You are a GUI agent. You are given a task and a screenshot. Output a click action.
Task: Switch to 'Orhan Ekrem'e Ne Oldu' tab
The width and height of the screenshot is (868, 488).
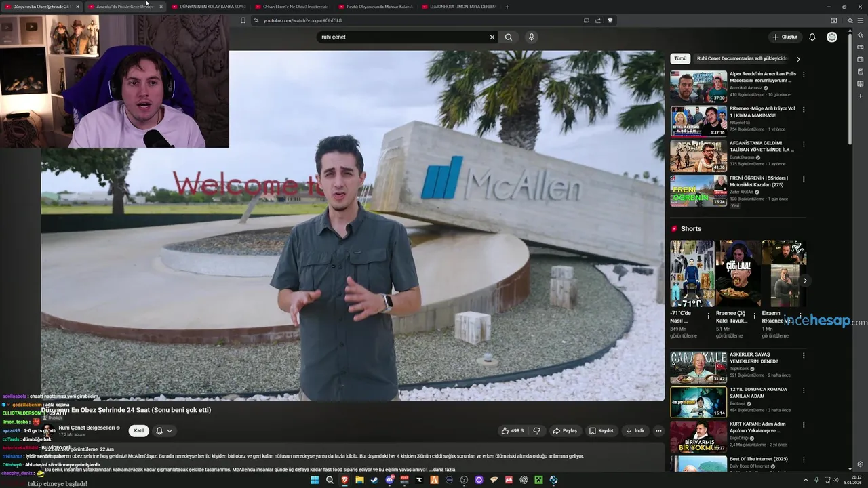(292, 7)
